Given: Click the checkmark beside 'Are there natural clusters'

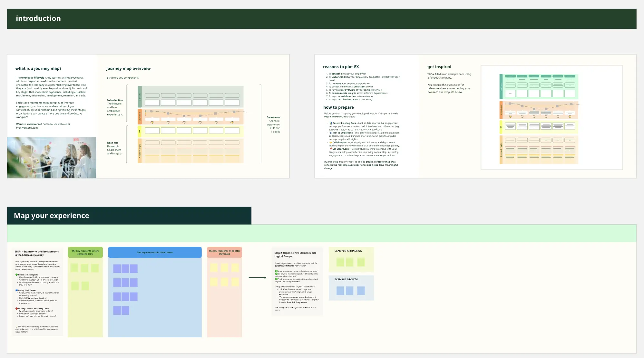Looking at the screenshot, I should pyautogui.click(x=276, y=271).
